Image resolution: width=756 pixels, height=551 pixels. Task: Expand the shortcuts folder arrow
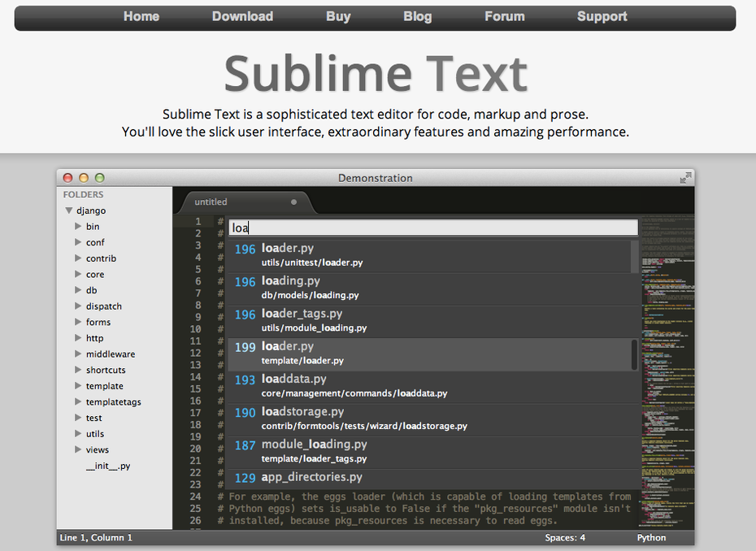pos(78,369)
